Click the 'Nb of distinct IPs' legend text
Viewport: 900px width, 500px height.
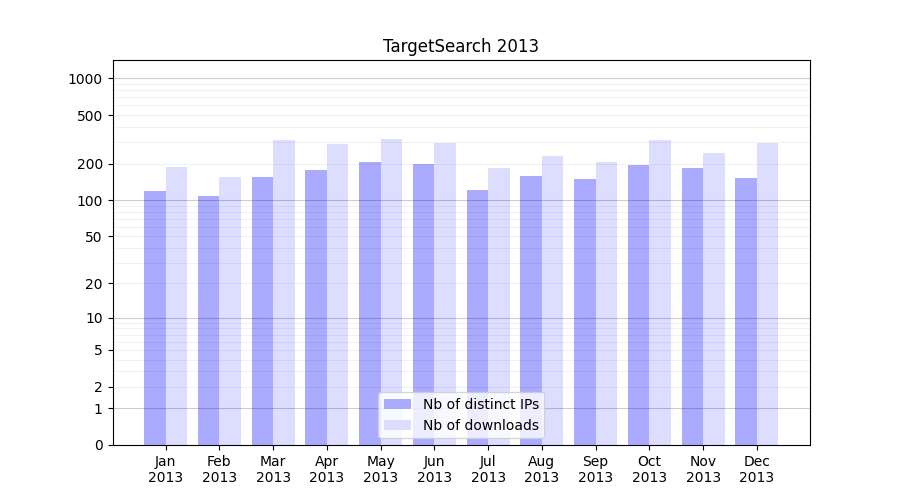(x=481, y=404)
